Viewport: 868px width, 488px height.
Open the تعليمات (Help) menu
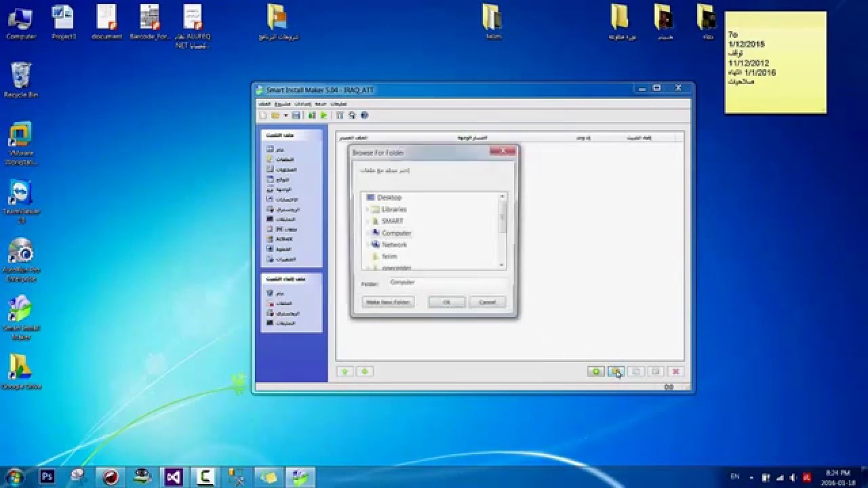339,104
